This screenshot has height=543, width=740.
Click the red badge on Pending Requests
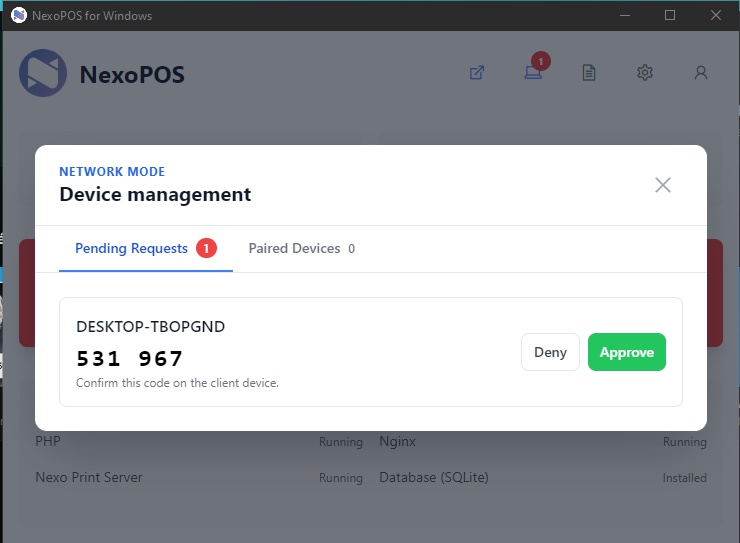pyautogui.click(x=206, y=248)
